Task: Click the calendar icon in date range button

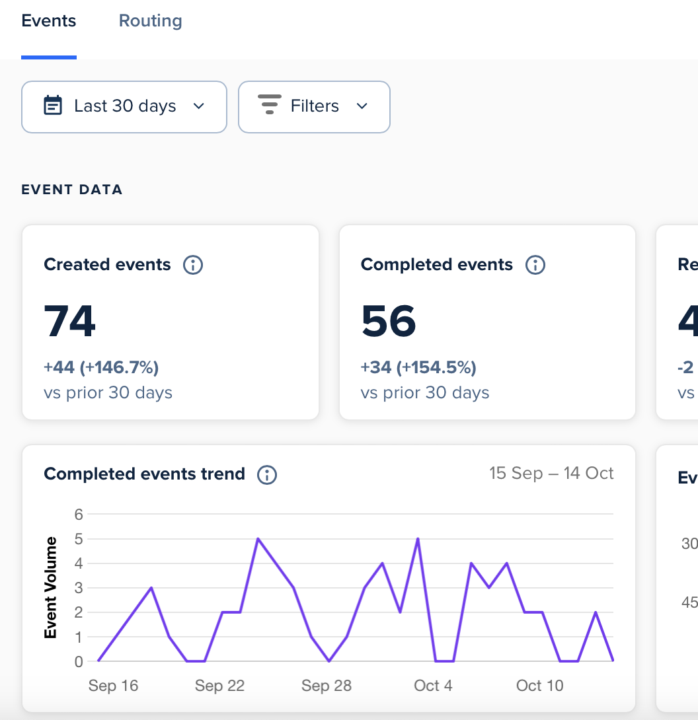Action: [53, 106]
